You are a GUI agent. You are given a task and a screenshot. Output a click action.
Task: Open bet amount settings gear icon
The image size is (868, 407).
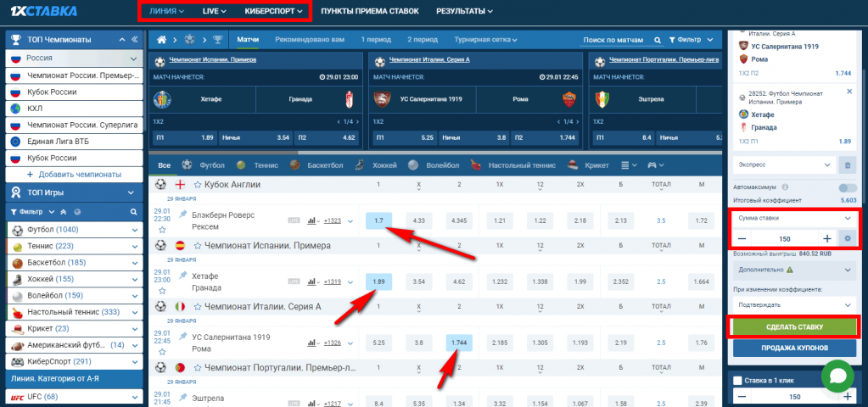point(847,239)
